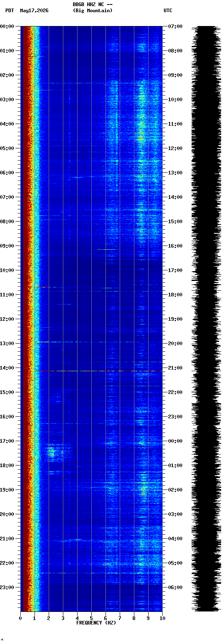The height and width of the screenshot is (644, 224).
Task: Click the UTC time label '14:00'
Action: click(175, 197)
